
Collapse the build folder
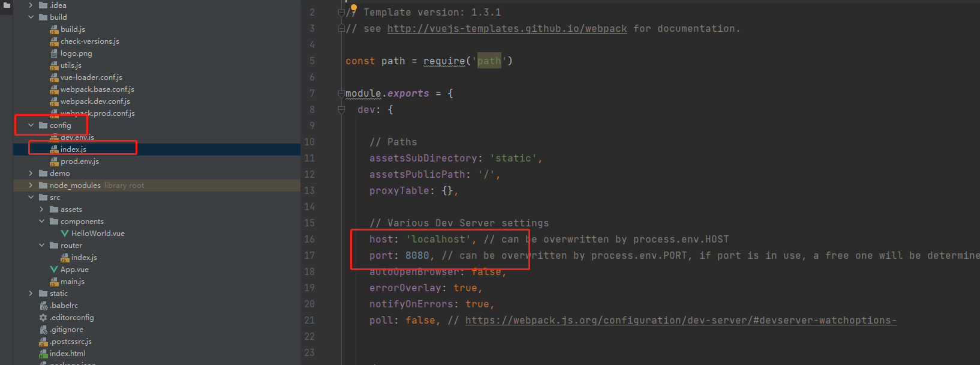[31, 17]
